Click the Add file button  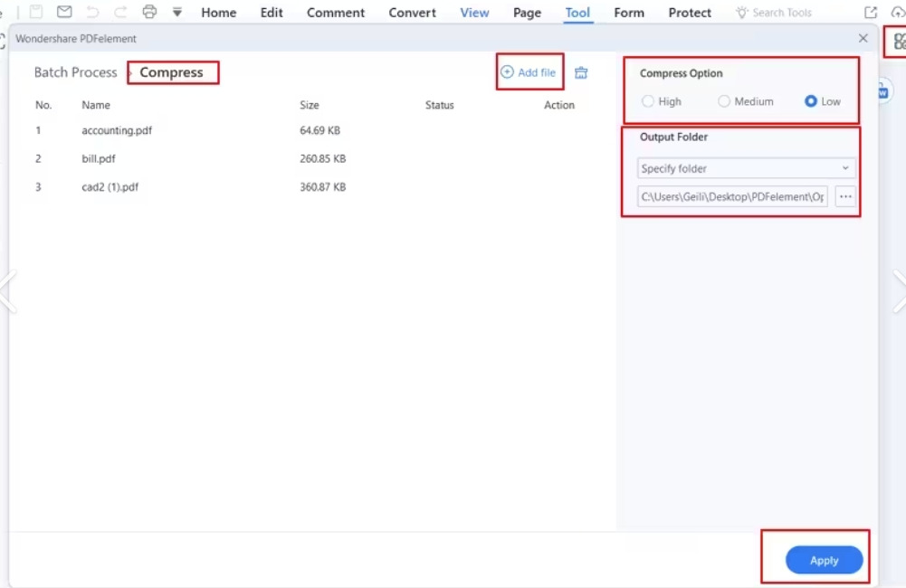click(x=528, y=72)
